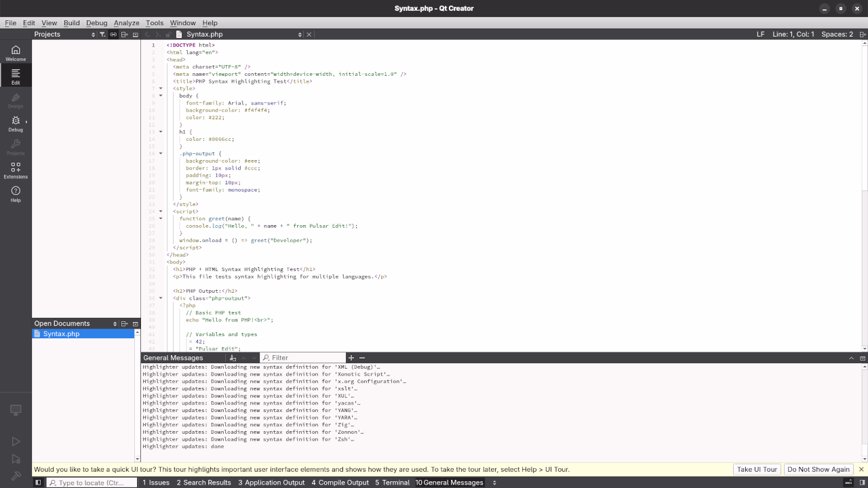
Task: Close the Open Documents panel
Action: (x=136, y=323)
